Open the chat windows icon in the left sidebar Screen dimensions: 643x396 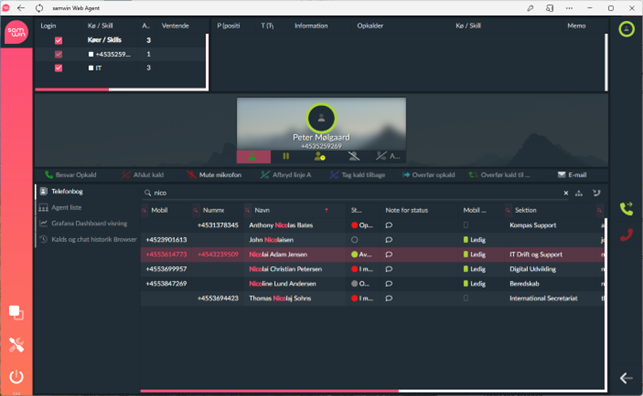coord(16,313)
